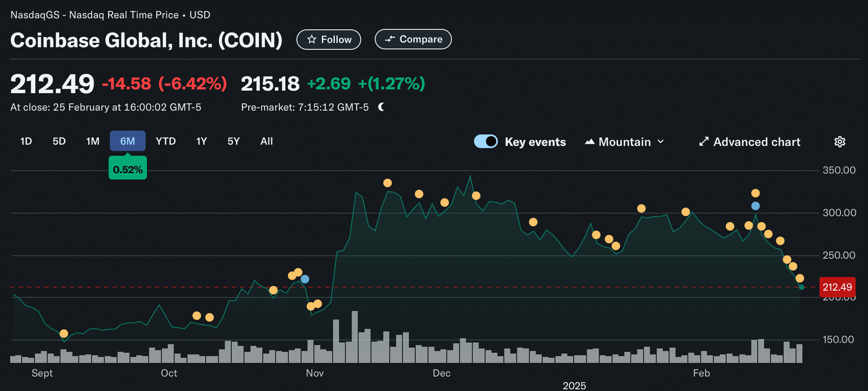Click the 250.00 axis label
The height and width of the screenshot is (391, 868).
(839, 255)
